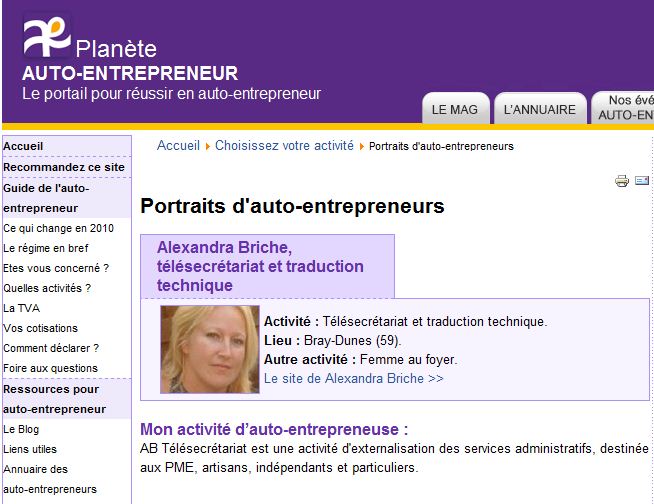Image resolution: width=654 pixels, height=504 pixels.
Task: Switch to the L'ANNUAIRE tab
Action: tap(540, 109)
